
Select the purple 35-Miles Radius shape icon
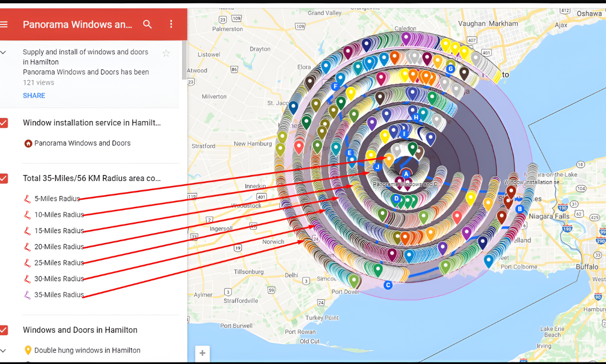click(27, 295)
